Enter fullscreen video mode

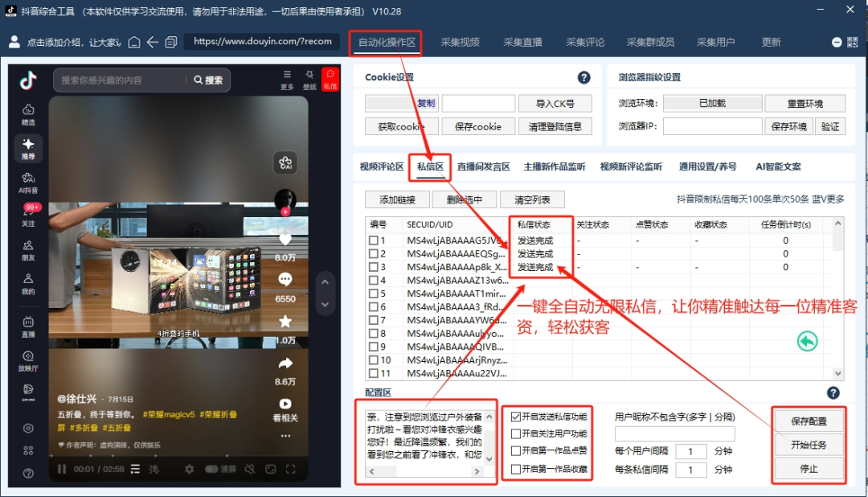click(291, 470)
